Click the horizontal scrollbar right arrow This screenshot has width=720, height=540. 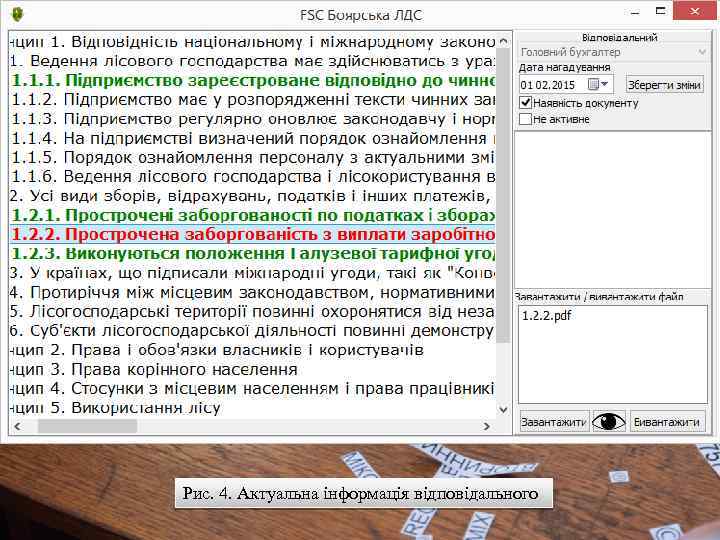tap(487, 426)
